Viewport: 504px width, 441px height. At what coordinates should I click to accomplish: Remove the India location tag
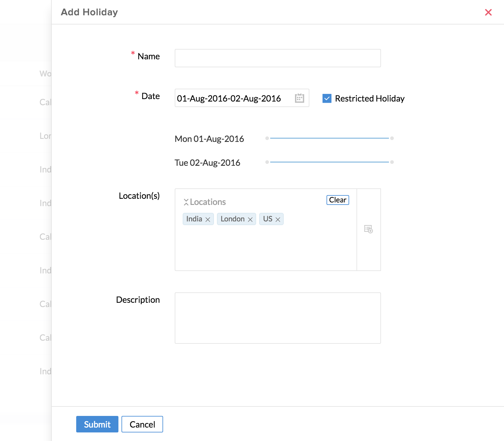[208, 220]
